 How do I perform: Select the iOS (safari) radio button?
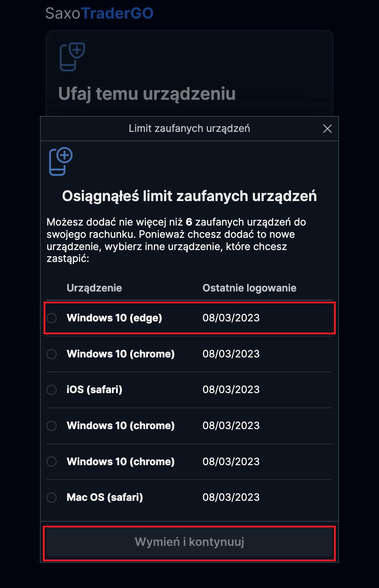pyautogui.click(x=52, y=390)
